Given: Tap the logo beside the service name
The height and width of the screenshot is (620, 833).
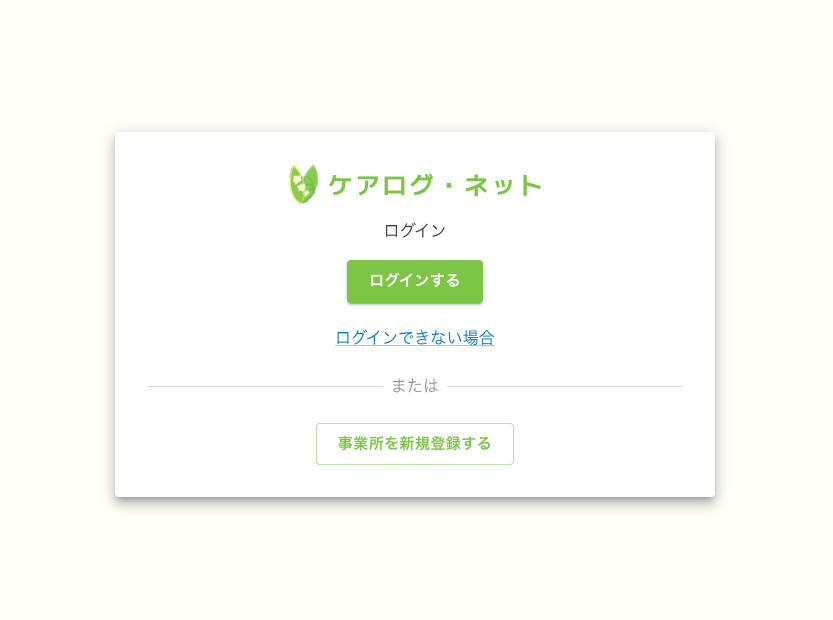Looking at the screenshot, I should [x=303, y=185].
